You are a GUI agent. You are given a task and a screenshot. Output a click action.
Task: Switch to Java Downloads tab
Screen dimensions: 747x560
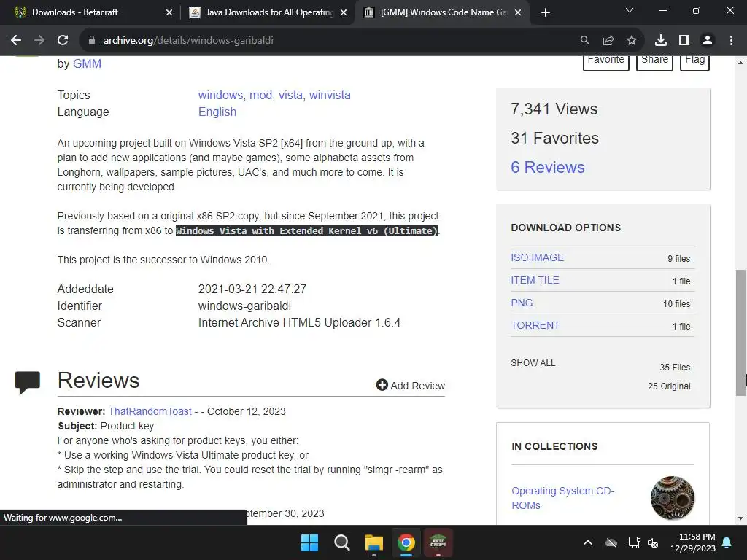[x=267, y=12]
